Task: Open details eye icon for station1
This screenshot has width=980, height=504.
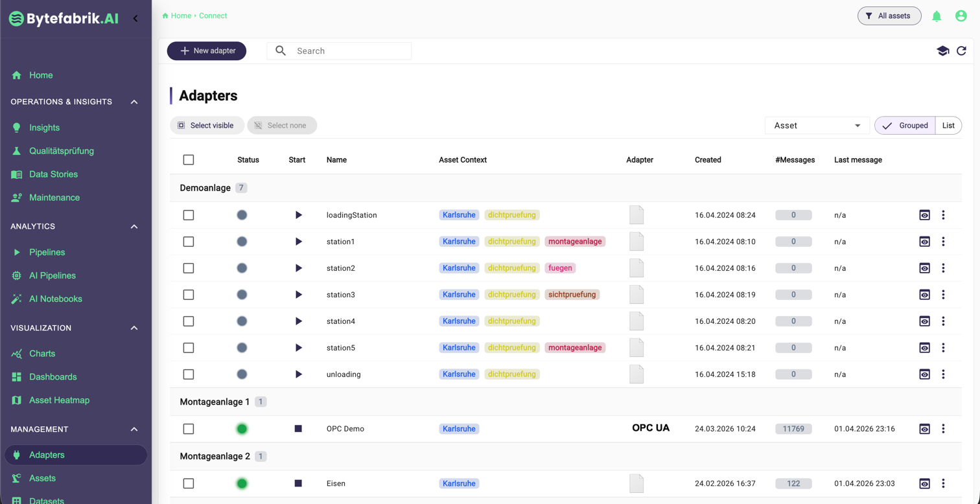Action: [x=924, y=242]
